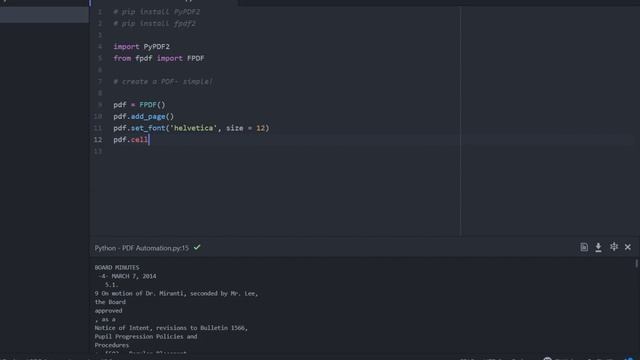
Task: Click '-4- MARCH 7, 2014' output line
Action: pos(127,276)
